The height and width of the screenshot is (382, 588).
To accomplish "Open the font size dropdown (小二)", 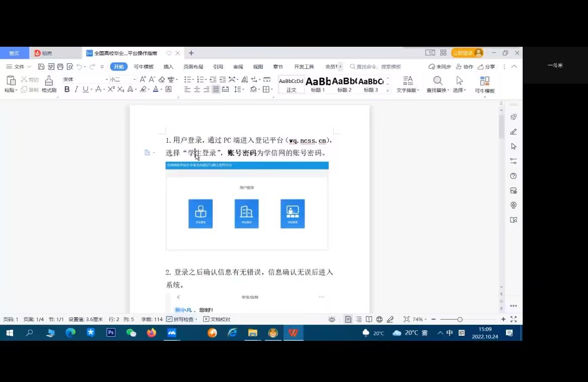I will [123, 79].
